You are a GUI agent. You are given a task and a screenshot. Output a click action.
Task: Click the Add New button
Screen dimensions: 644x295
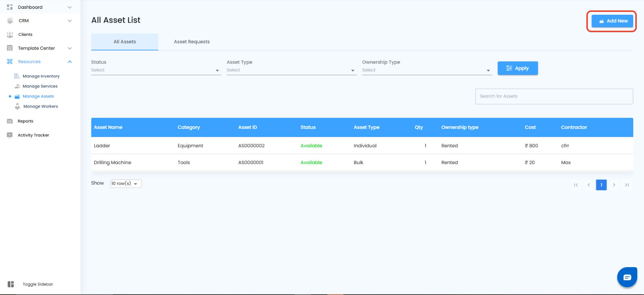coord(612,21)
